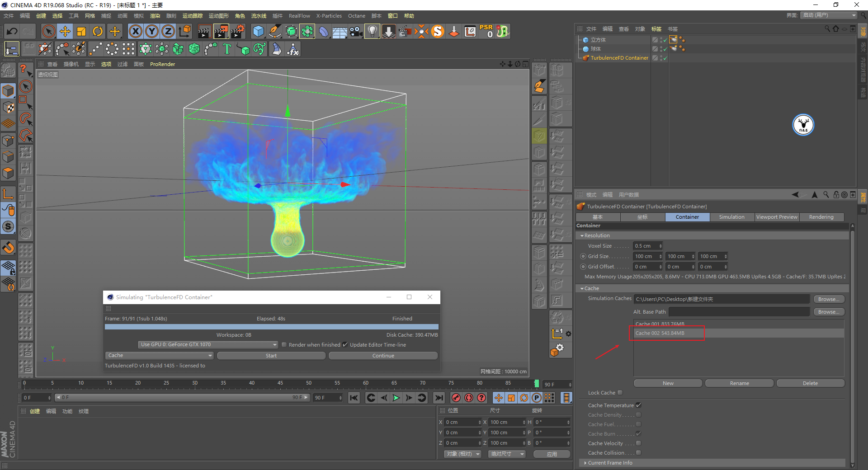The height and width of the screenshot is (470, 868).
Task: Toggle Update Editor Time-line checkbox
Action: click(345, 345)
